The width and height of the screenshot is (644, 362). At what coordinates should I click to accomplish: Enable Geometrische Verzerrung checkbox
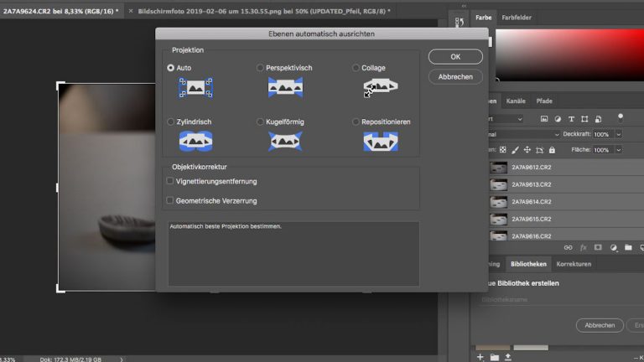pyautogui.click(x=170, y=200)
